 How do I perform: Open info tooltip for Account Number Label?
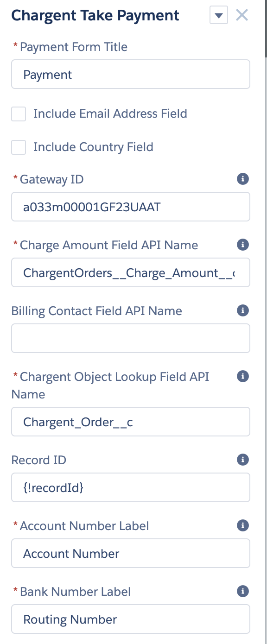click(242, 525)
